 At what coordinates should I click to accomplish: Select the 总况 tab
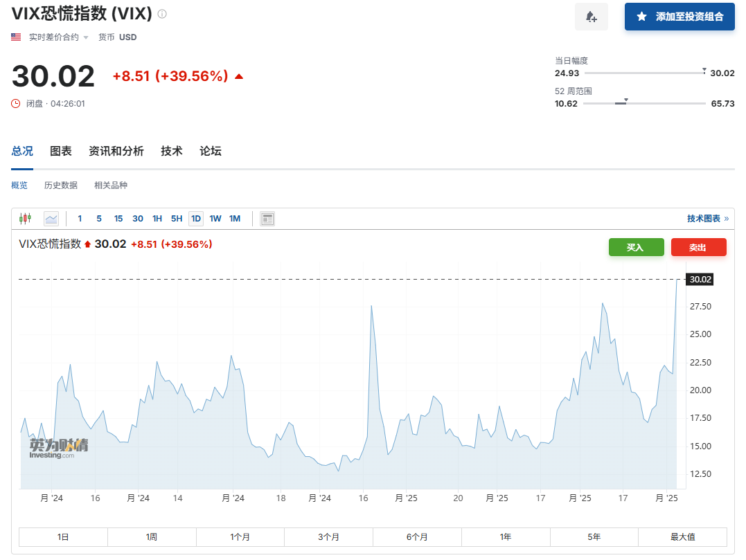pos(22,151)
